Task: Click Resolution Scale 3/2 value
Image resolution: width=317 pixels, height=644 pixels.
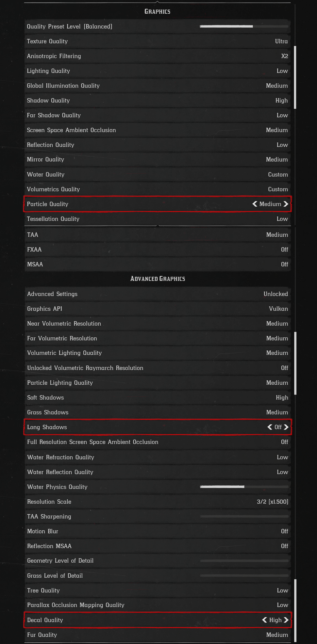Action: 272,502
